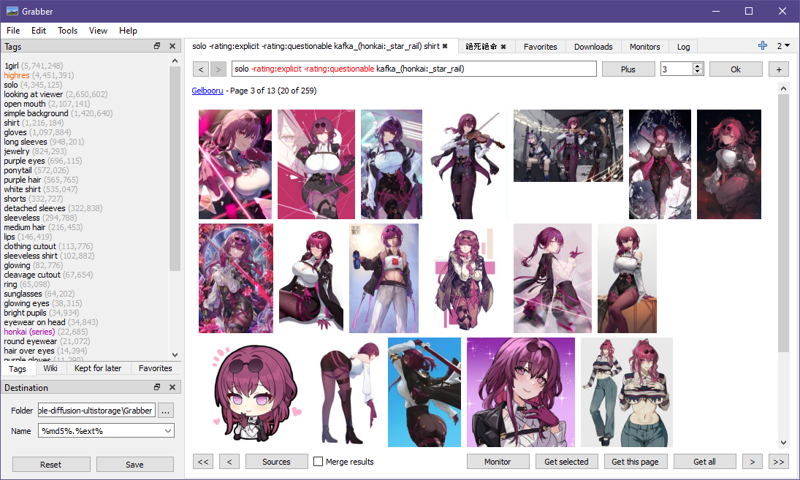
Task: Open the Name filename format dropdown
Action: point(168,431)
